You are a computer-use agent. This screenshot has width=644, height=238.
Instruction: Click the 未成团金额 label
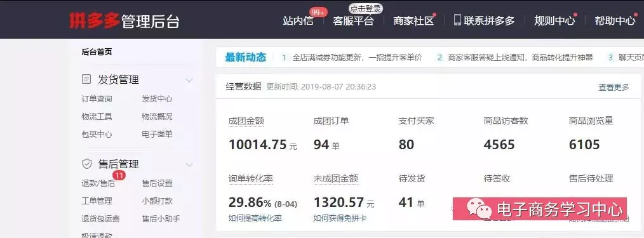[x=335, y=178]
